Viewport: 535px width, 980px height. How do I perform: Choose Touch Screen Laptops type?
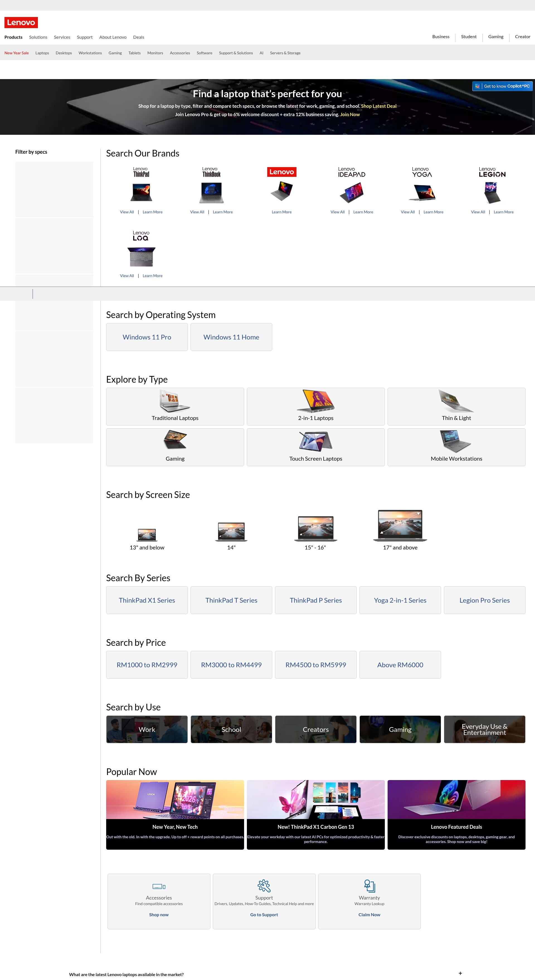tap(316, 447)
